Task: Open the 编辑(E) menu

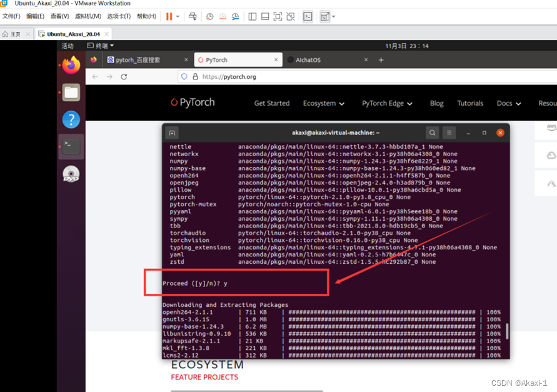Action: [x=35, y=16]
